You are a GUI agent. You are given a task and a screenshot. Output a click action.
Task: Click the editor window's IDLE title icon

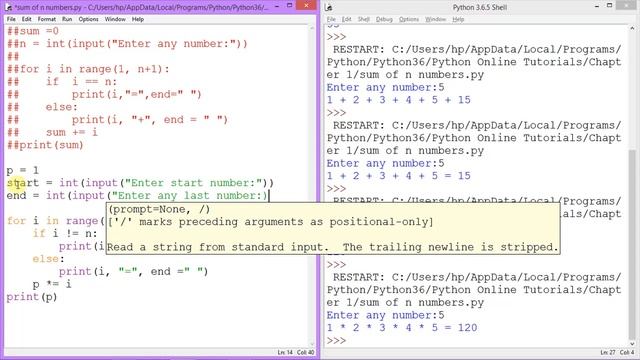[8, 7]
